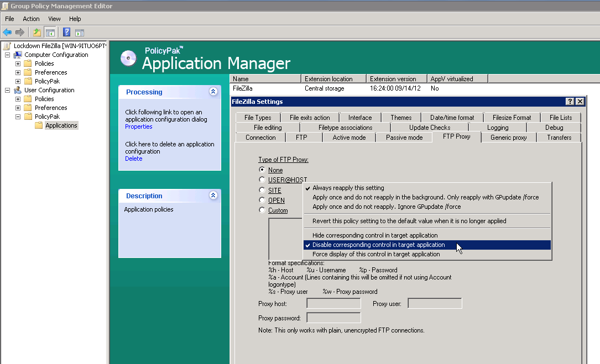Select the FileZilla row in the list

pos(415,88)
